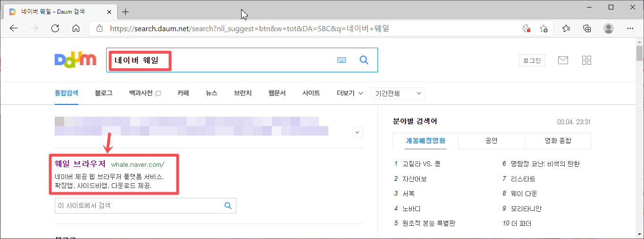Click the Daum logo
Screen dimensions: 644x239
point(75,60)
